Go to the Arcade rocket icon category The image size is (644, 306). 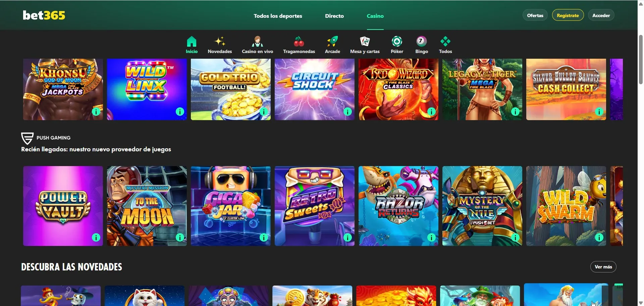coord(332,42)
